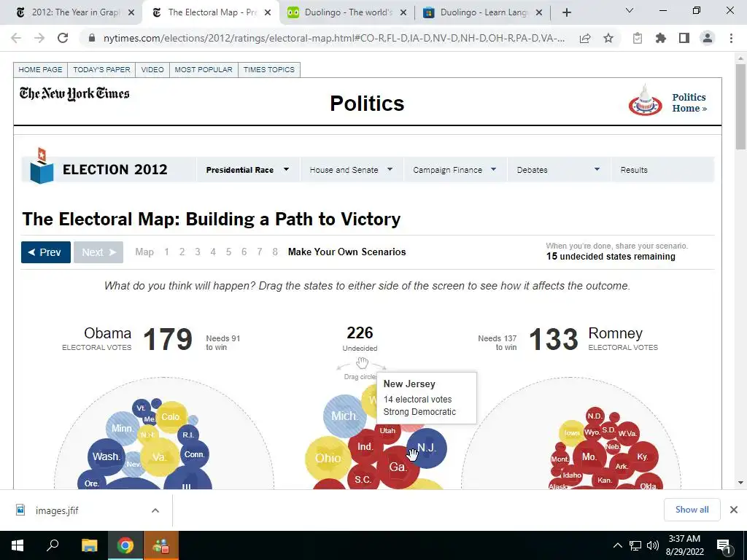Open the notification center icon
Image resolution: width=747 pixels, height=560 pixels.
tap(724, 546)
